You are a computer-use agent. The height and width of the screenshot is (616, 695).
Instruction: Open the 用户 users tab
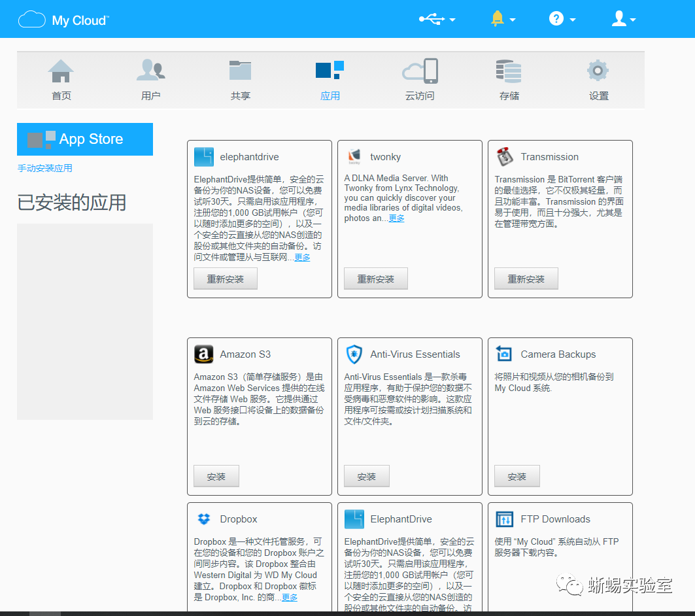[x=150, y=80]
